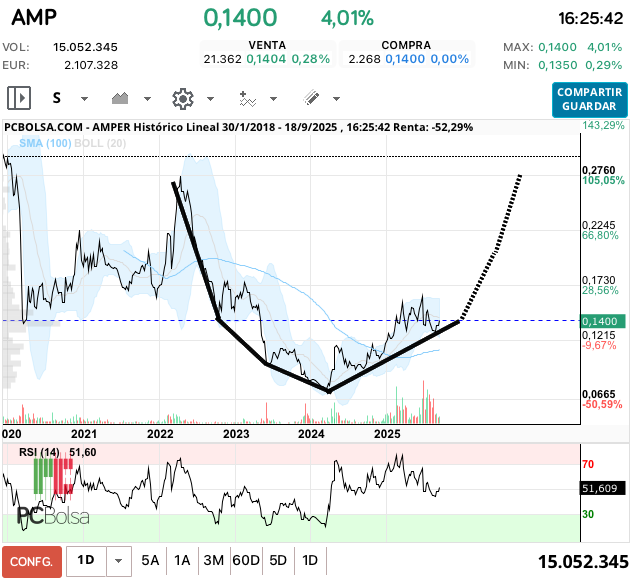Click the 0,0665 price axis label
This screenshot has height=583, width=643.
pyautogui.click(x=599, y=394)
